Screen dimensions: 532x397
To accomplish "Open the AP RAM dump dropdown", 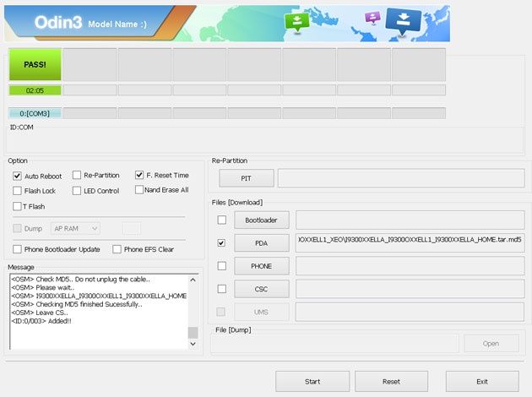I will (75, 228).
